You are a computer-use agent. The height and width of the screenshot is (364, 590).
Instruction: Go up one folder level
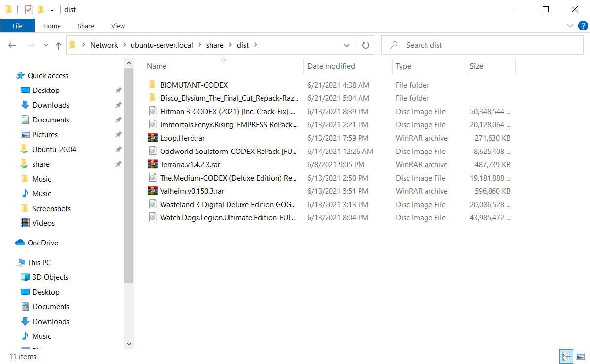(58, 45)
